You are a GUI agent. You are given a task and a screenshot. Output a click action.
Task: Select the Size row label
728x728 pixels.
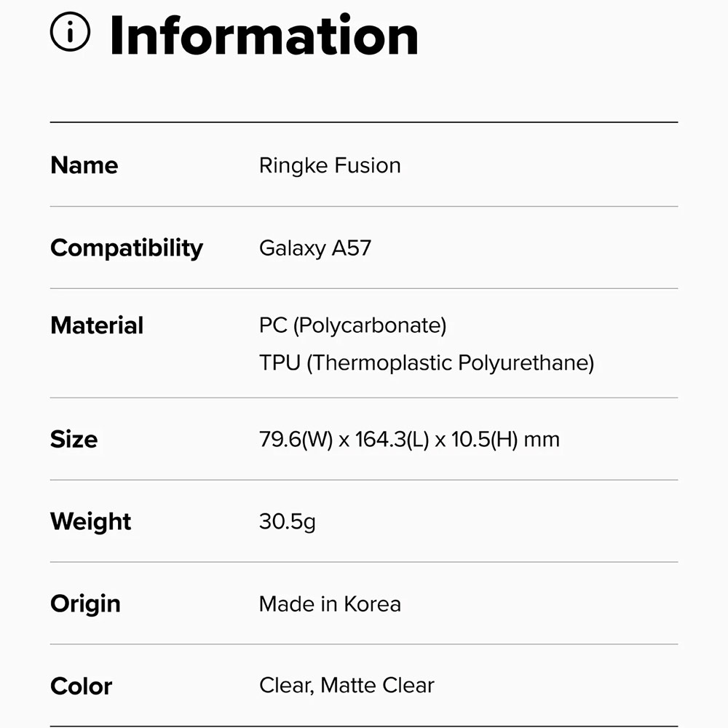point(74,439)
